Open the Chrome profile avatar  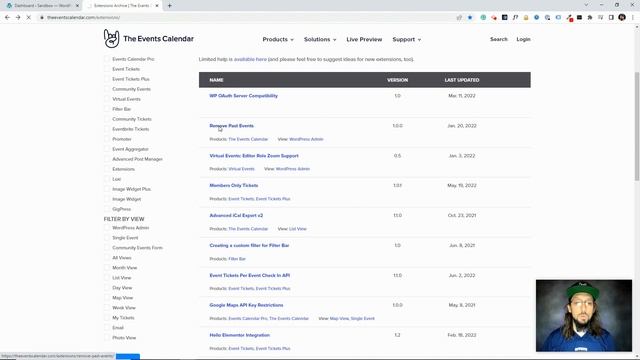pyautogui.click(x=622, y=17)
